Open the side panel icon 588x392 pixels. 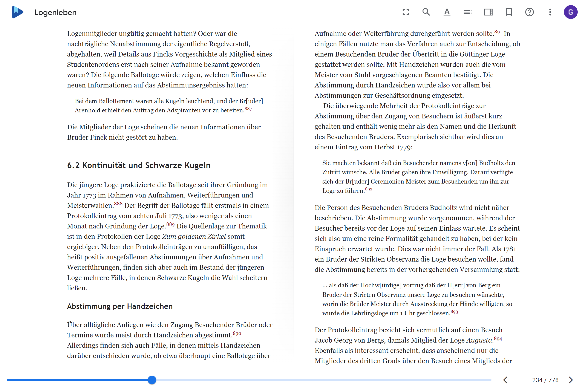pos(488,12)
